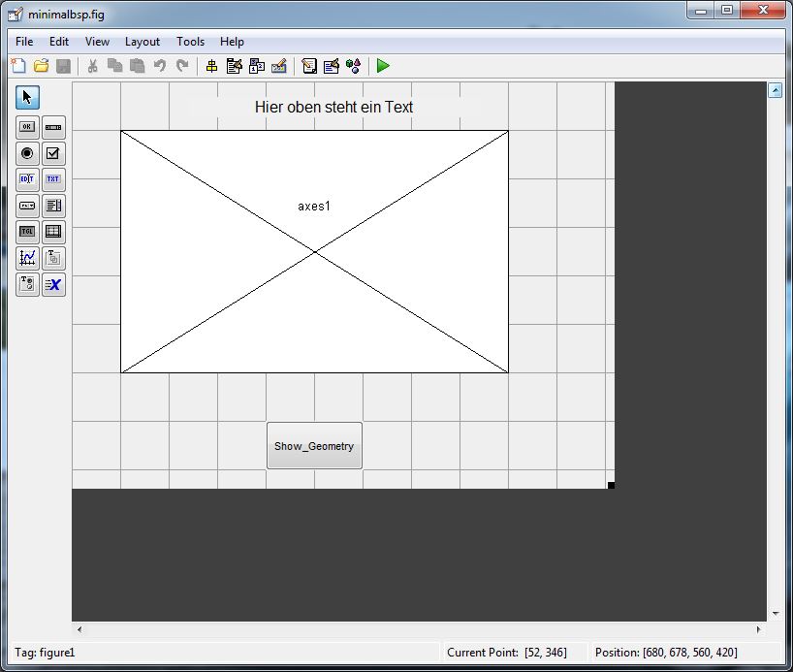Click the Show_Geometry button
The image size is (793, 672).
pos(314,446)
